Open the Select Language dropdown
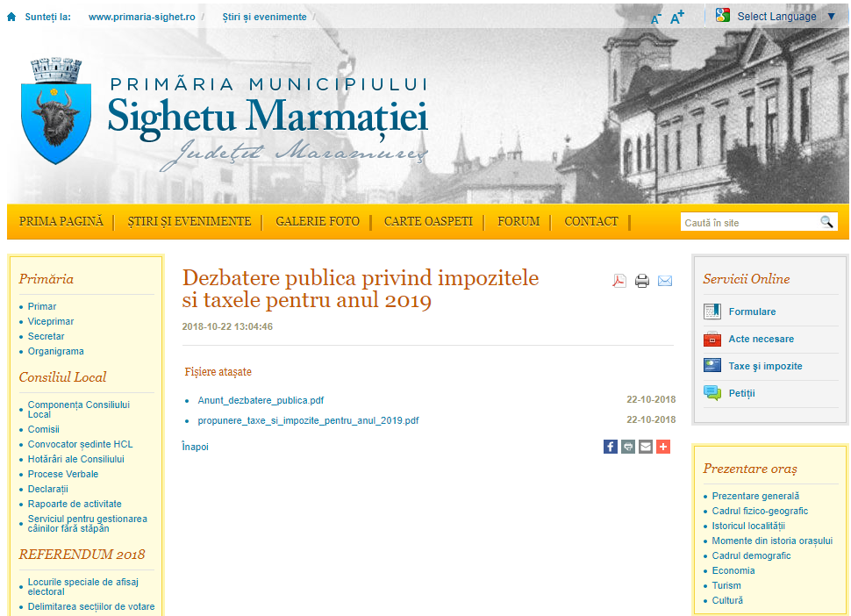The height and width of the screenshot is (616, 851). 777,15
